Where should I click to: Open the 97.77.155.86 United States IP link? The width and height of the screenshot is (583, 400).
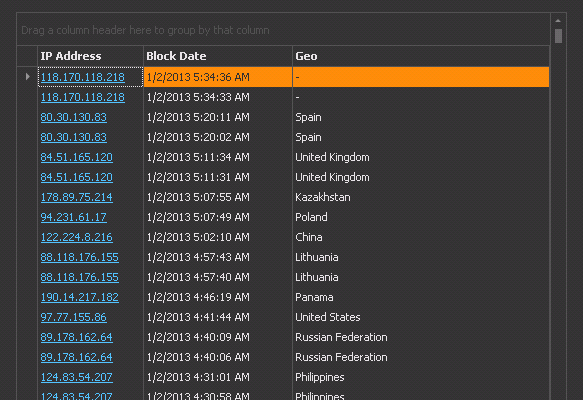pyautogui.click(x=74, y=317)
